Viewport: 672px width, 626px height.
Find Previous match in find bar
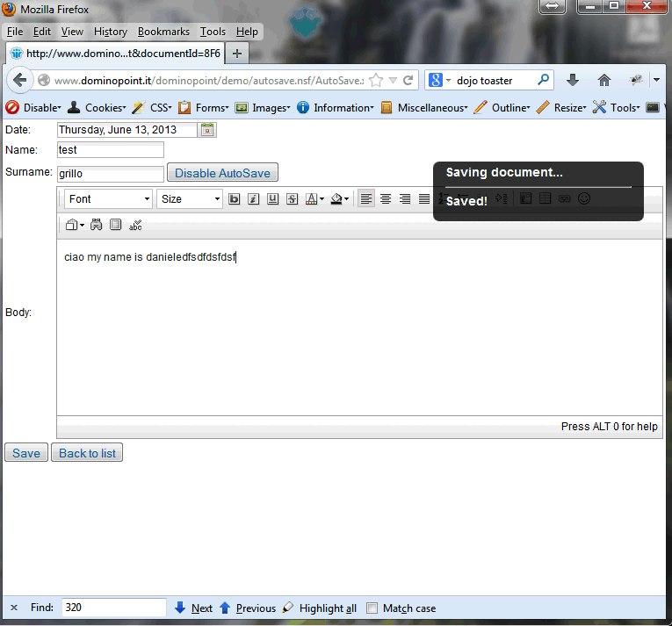coord(248,608)
